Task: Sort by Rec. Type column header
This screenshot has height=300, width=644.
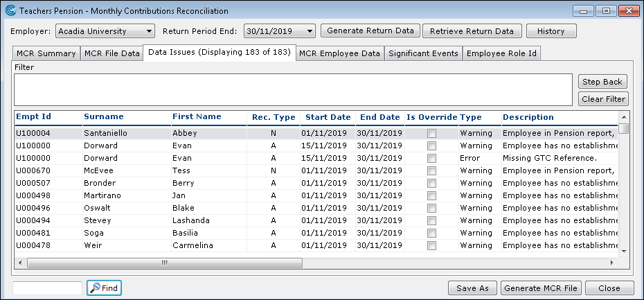Action: click(274, 118)
